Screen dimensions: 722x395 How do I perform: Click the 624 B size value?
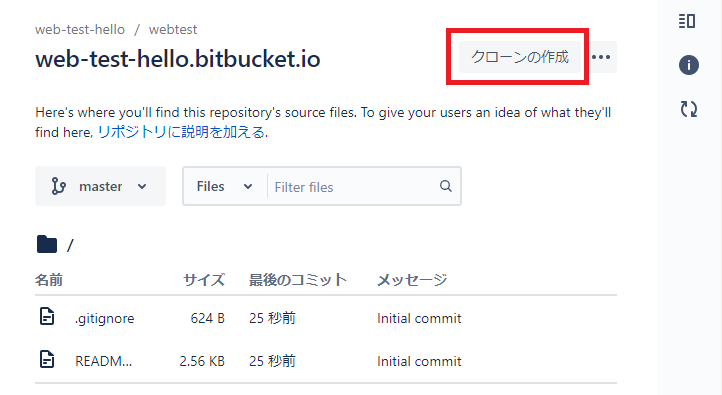tap(208, 318)
